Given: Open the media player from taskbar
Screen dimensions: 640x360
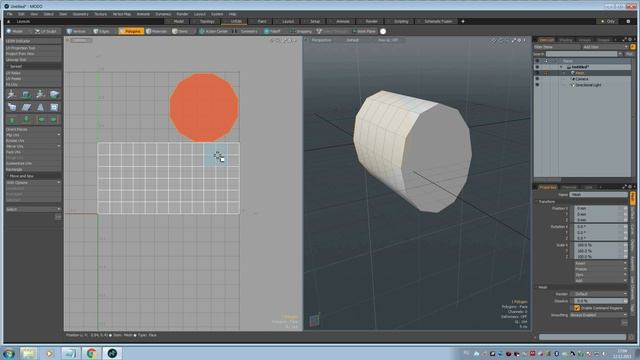Looking at the screenshot, I should point(49,353).
